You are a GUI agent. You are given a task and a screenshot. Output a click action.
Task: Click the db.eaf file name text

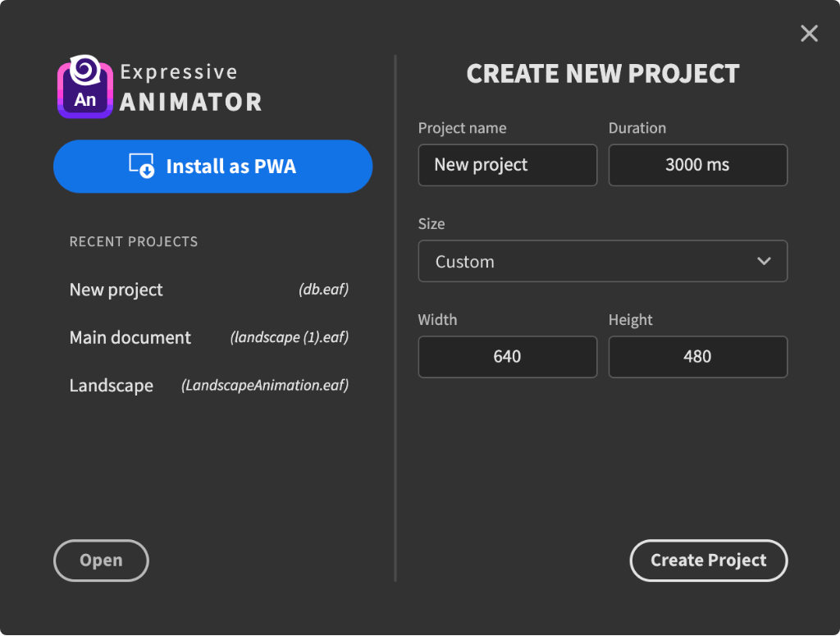point(323,290)
